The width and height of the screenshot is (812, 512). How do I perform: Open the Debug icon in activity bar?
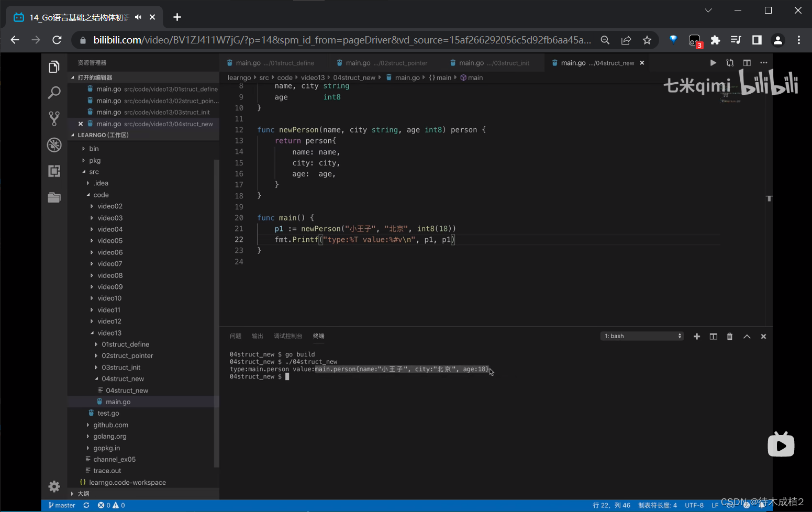click(x=54, y=144)
